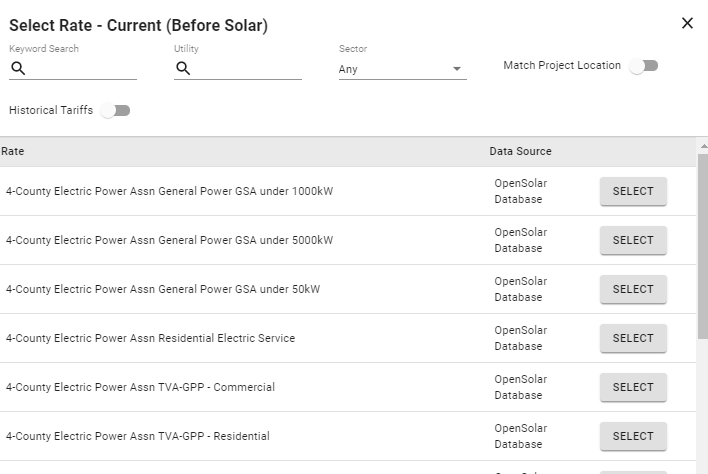
Task: Select TVA-GPP - Commercial rate
Action: [x=633, y=387]
